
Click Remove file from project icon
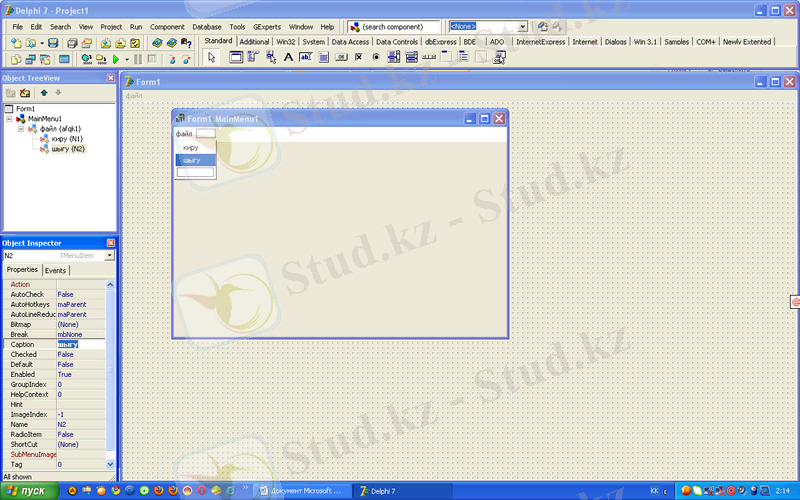pos(120,43)
